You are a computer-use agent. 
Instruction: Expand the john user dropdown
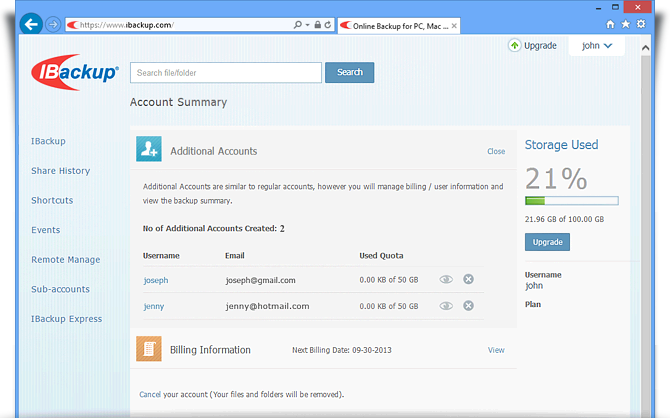[x=597, y=46]
